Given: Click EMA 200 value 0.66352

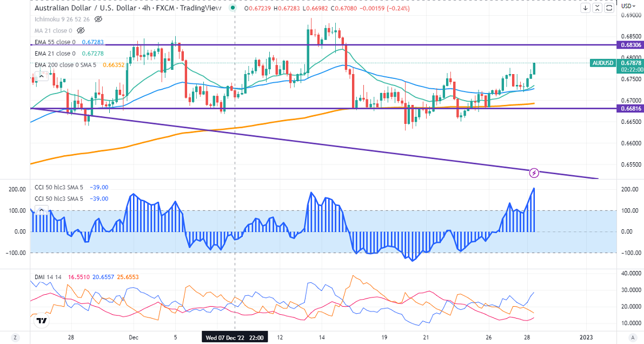Looking at the screenshot, I should (x=114, y=65).
